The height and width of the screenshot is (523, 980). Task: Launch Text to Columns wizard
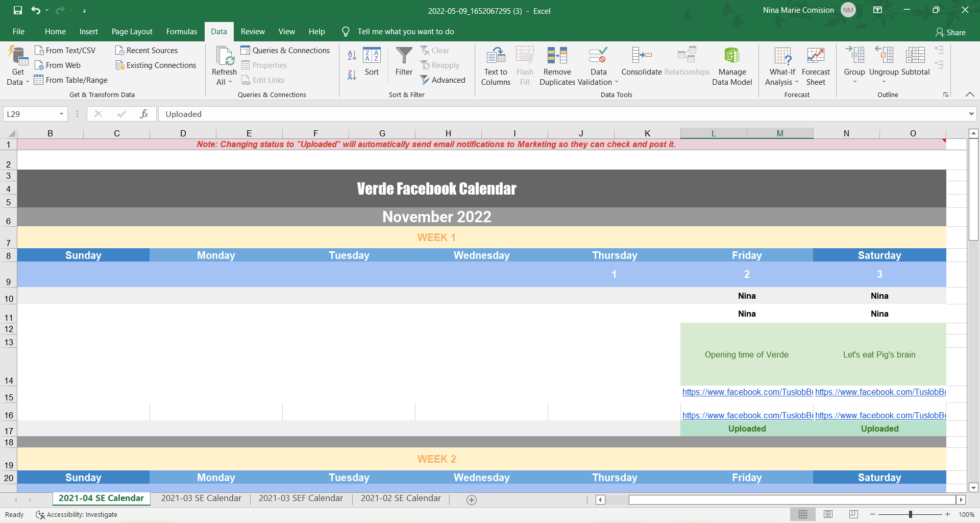496,66
